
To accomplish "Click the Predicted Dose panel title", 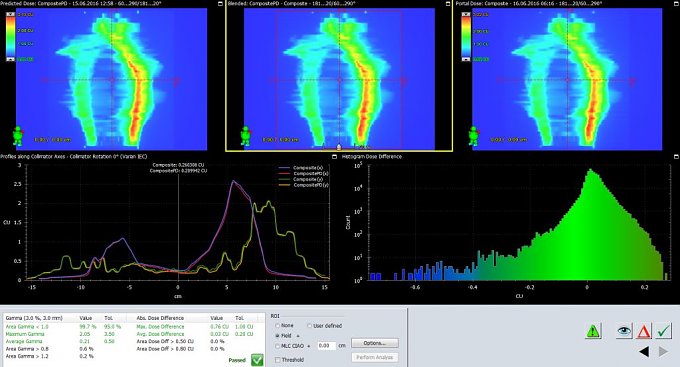I will pyautogui.click(x=81, y=3).
